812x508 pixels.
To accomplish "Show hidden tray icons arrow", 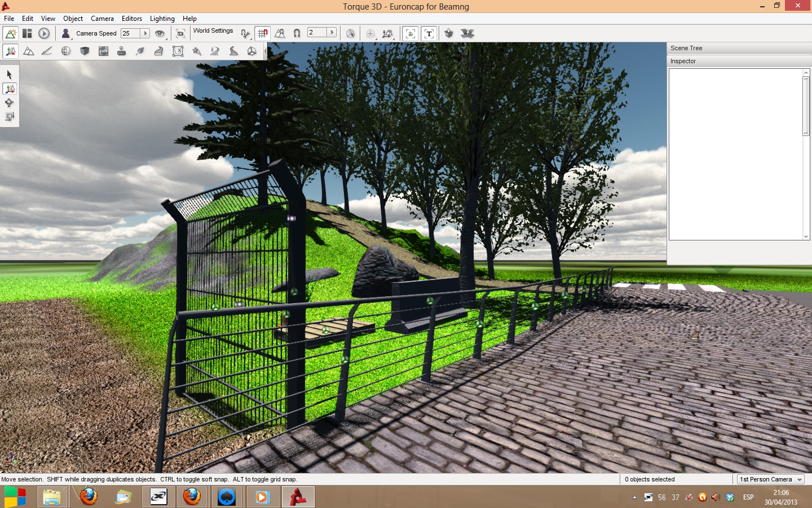I will tap(634, 497).
